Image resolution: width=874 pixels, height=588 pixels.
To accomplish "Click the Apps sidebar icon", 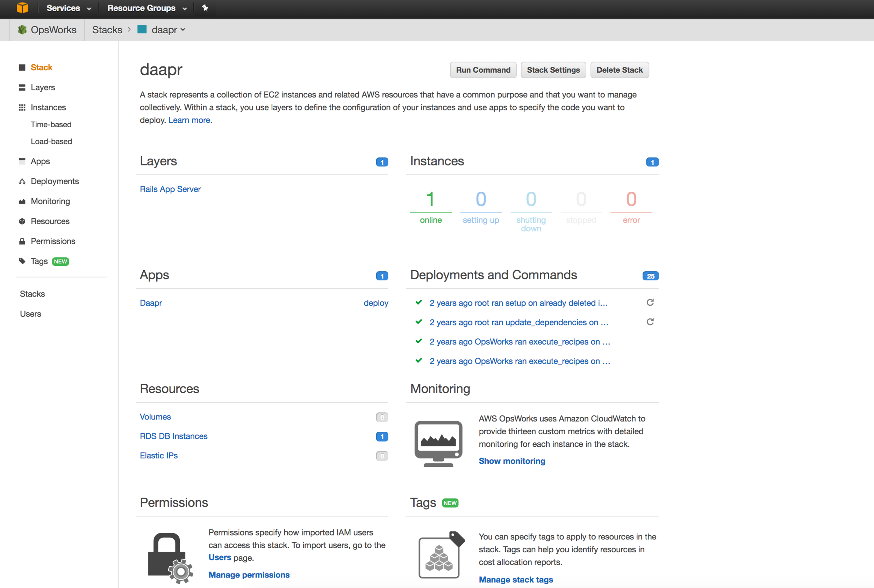I will pyautogui.click(x=22, y=161).
